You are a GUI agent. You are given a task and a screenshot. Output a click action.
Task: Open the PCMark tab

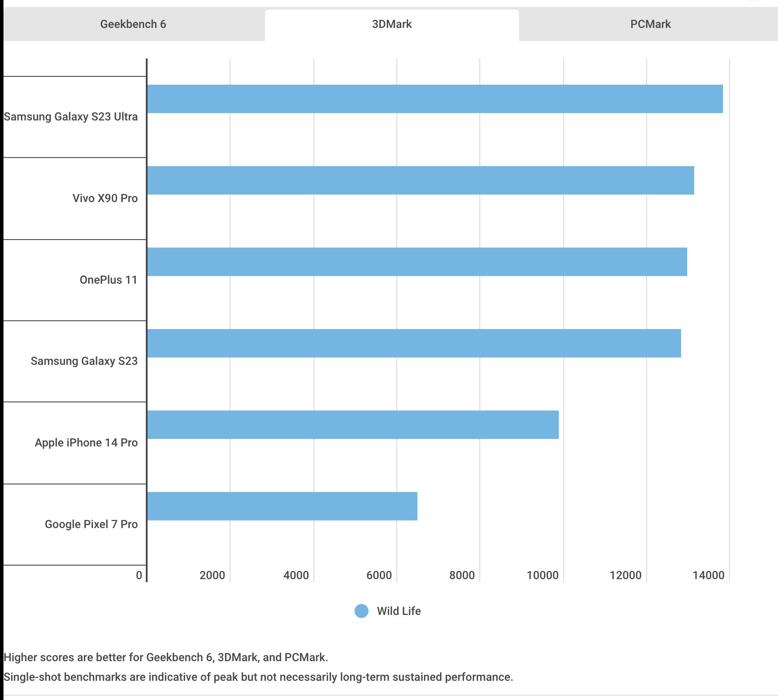650,24
